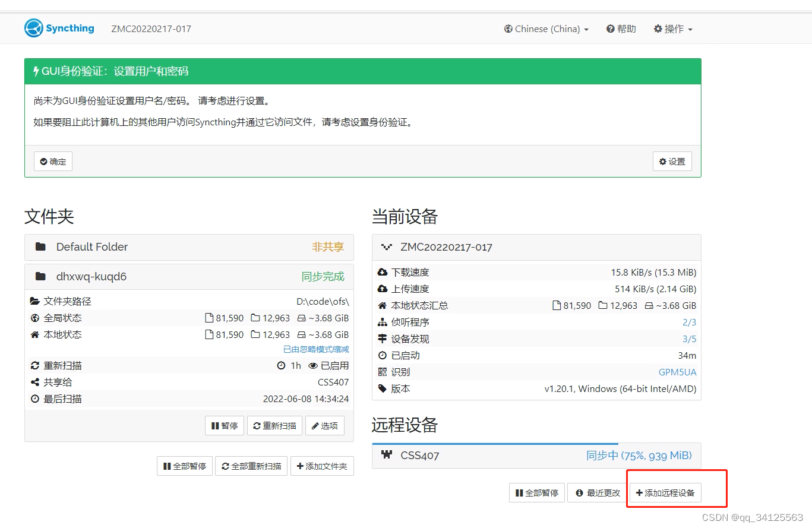The width and height of the screenshot is (812, 528).
Task: Open the GPM5UA device identification link
Action: click(x=677, y=372)
